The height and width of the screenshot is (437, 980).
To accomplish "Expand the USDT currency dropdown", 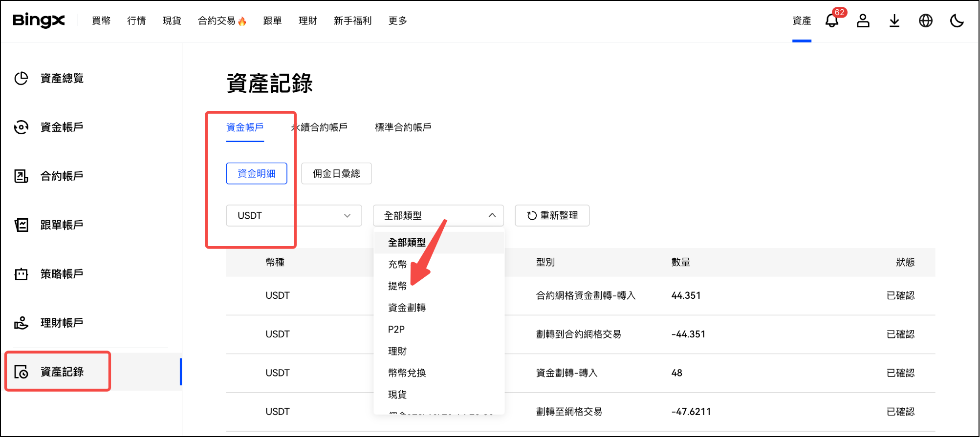I will [x=294, y=215].
